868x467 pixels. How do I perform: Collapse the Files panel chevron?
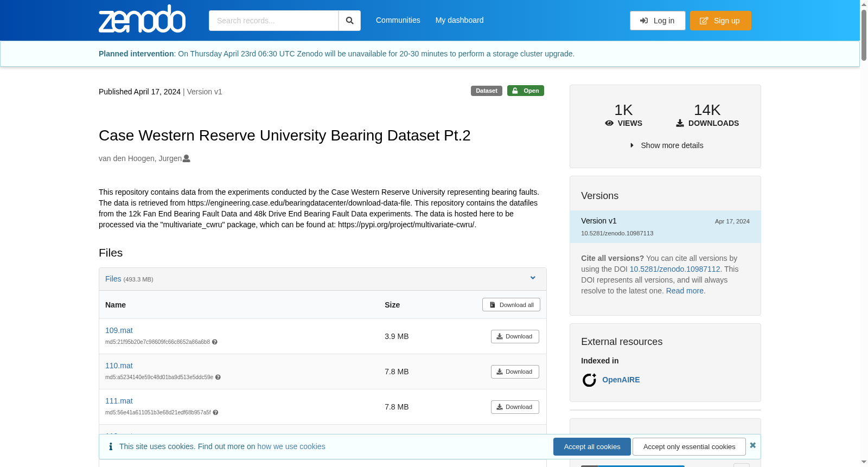click(x=533, y=278)
